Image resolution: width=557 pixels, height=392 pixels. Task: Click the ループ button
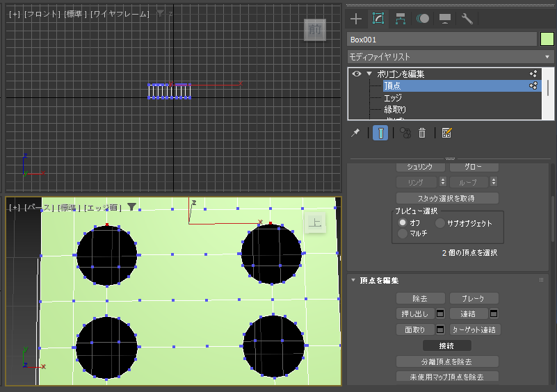[469, 182]
